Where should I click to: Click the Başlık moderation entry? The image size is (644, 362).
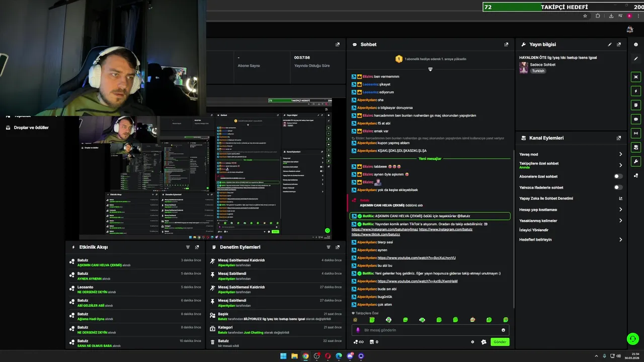[276, 316]
